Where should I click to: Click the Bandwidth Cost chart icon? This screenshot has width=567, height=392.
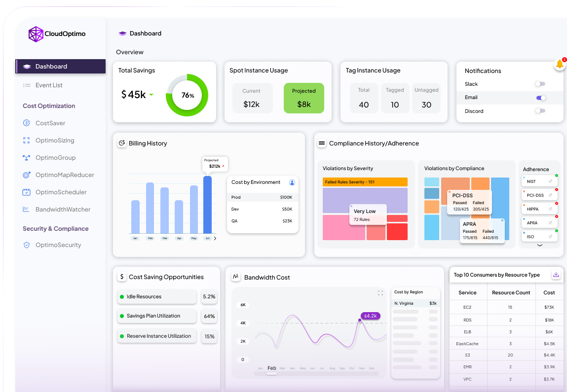pyautogui.click(x=236, y=277)
